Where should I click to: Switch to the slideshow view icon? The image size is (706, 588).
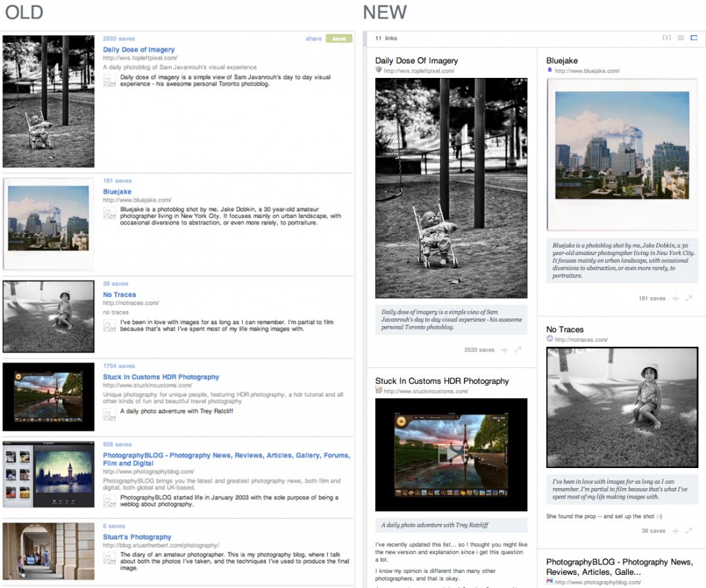[667, 38]
